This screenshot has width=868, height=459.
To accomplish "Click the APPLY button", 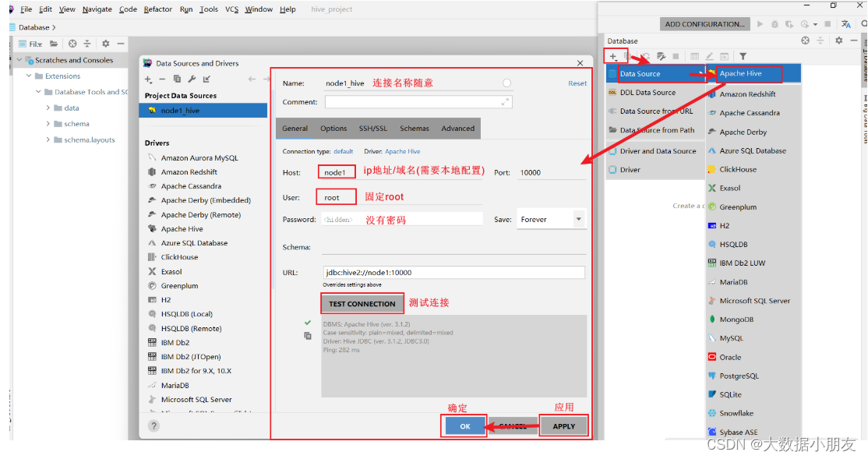I will 563,426.
